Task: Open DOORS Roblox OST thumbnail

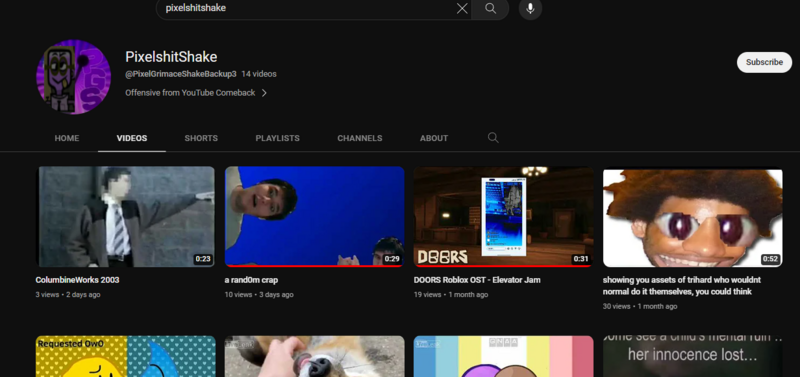Action: (x=504, y=216)
